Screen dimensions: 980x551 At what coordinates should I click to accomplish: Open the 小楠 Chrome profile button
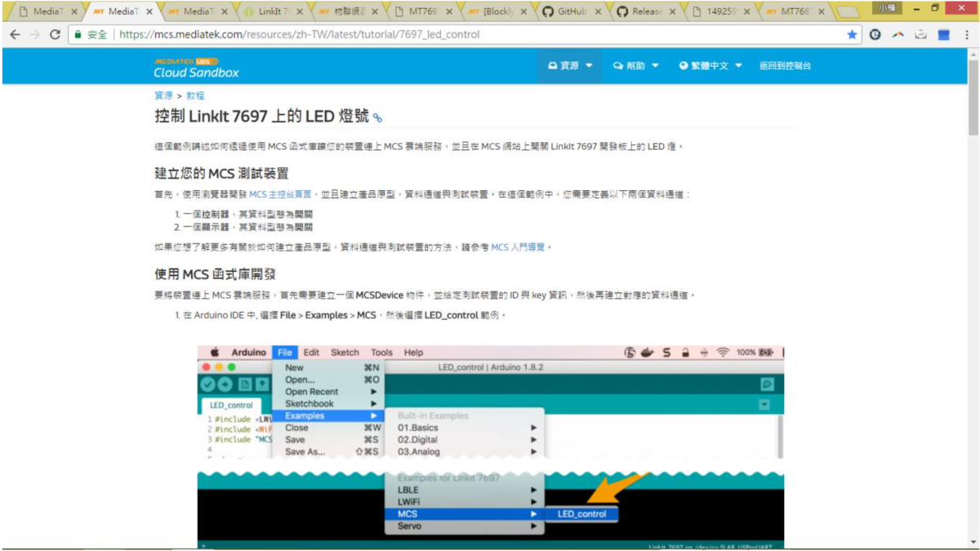click(x=889, y=7)
